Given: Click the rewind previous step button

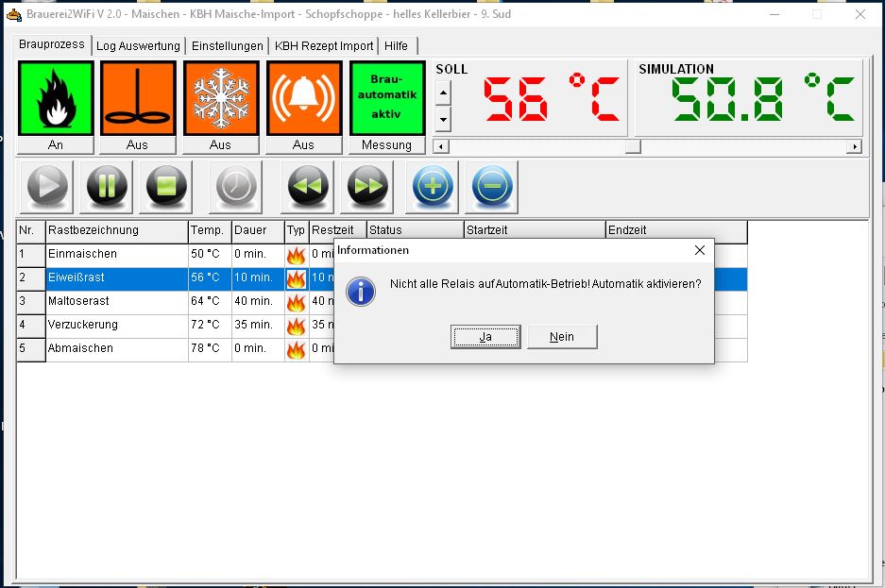Looking at the screenshot, I should tap(305, 186).
